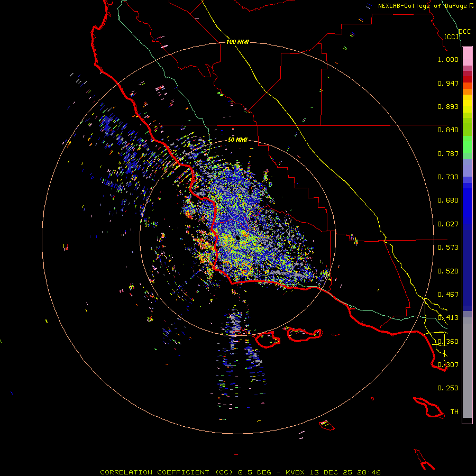This screenshot has height=476, width=476.
Task: Click the 0.253 legend value
Action: (x=448, y=388)
